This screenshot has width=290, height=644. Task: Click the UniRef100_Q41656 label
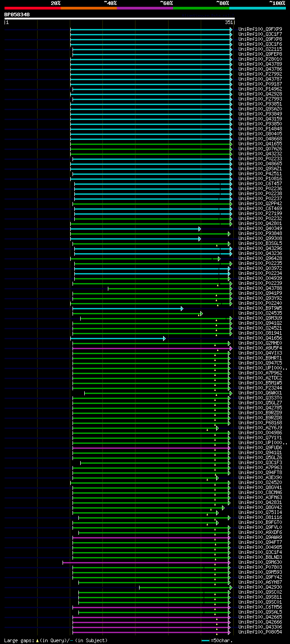click(260, 338)
